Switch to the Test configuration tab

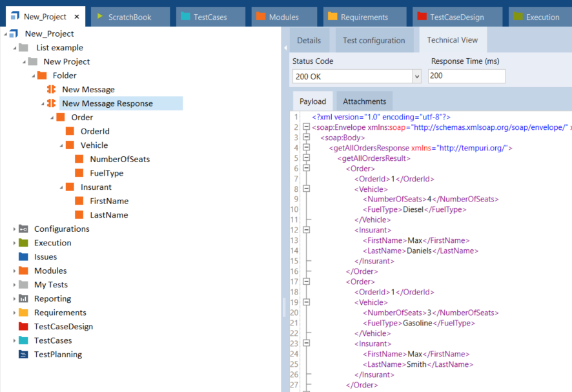pyautogui.click(x=374, y=40)
